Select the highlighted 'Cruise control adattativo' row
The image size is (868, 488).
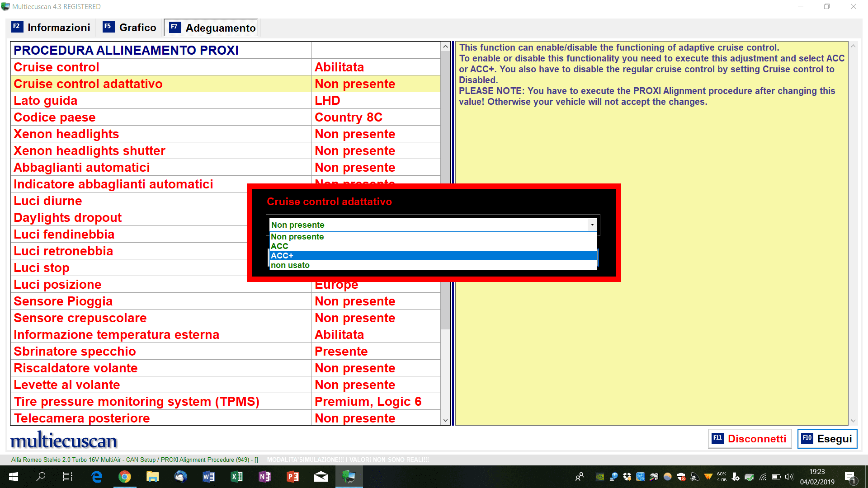tap(226, 84)
